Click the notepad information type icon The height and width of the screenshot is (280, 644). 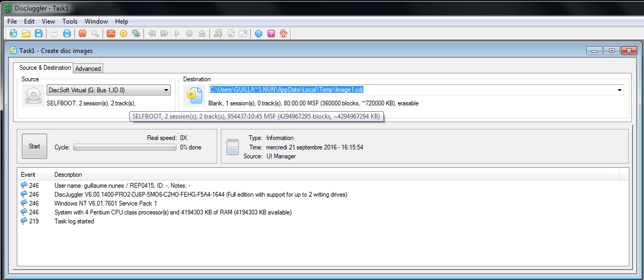point(233,146)
